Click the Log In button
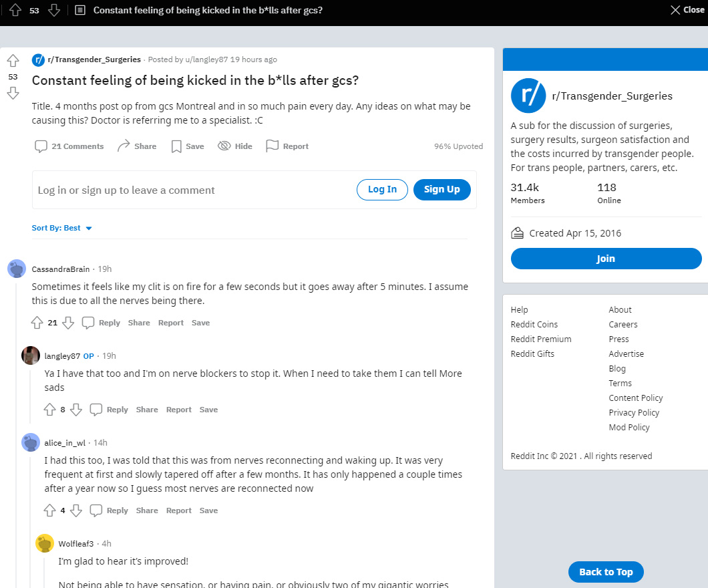 382,190
